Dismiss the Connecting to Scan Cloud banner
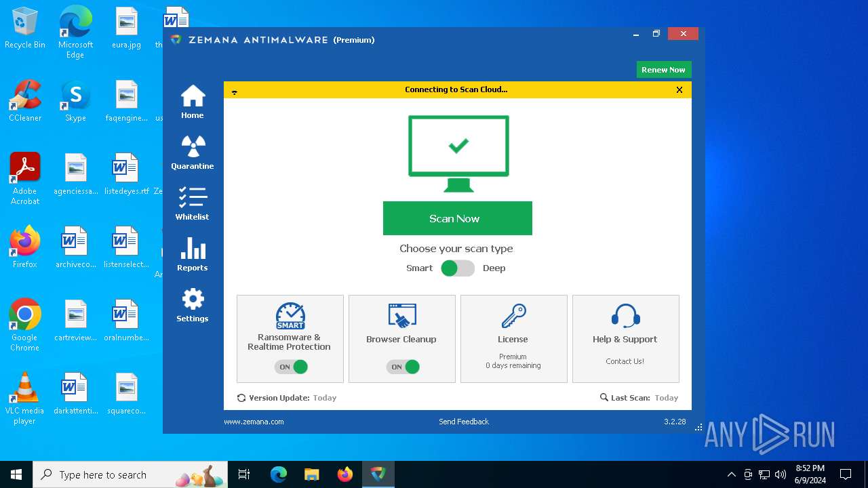This screenshot has height=488, width=868. click(x=679, y=89)
